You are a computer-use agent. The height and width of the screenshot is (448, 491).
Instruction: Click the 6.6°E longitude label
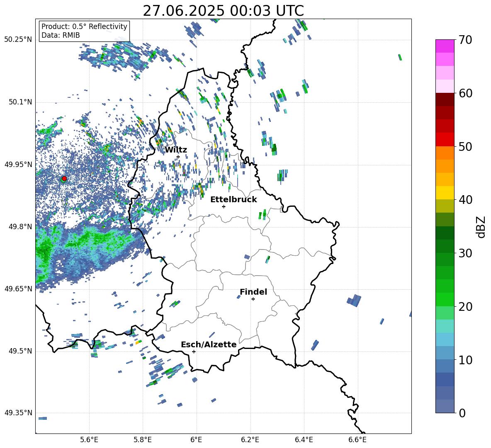[357, 440]
